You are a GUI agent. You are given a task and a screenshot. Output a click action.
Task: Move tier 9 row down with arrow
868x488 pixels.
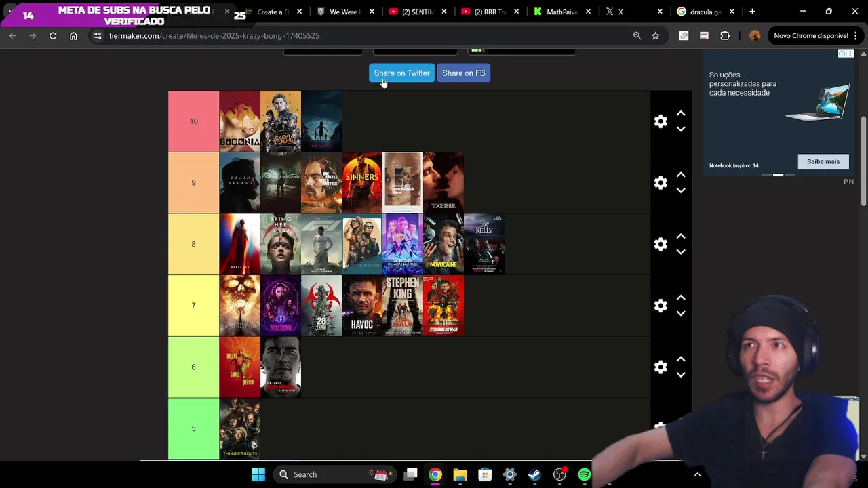681,190
